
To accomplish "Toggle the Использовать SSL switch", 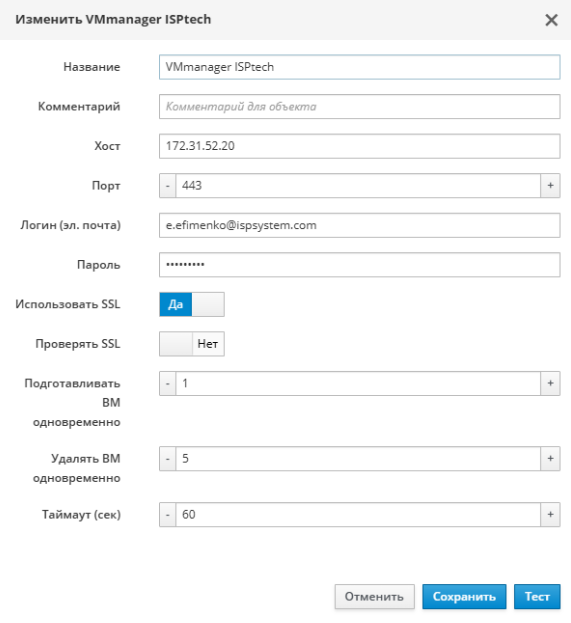I will pos(192,304).
